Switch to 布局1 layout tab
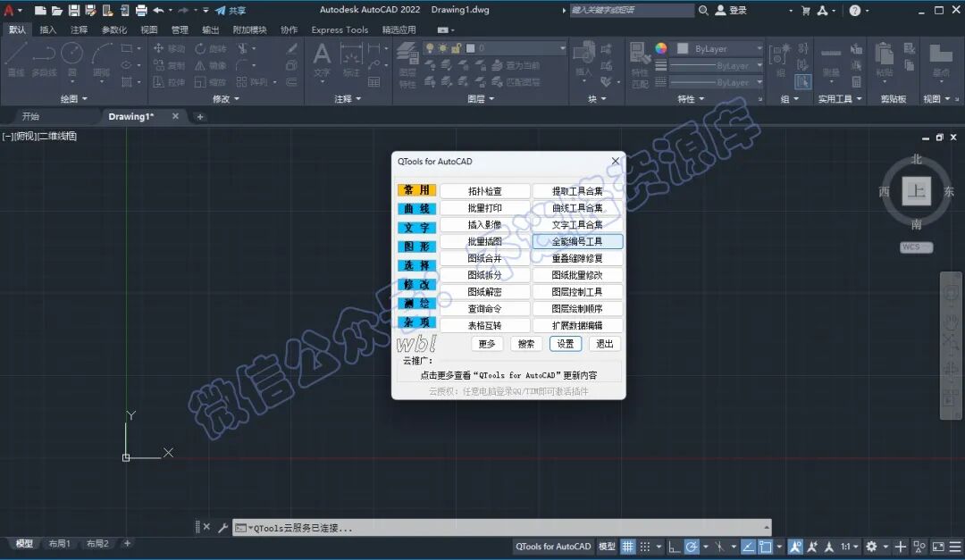The image size is (965, 560). 60,543
